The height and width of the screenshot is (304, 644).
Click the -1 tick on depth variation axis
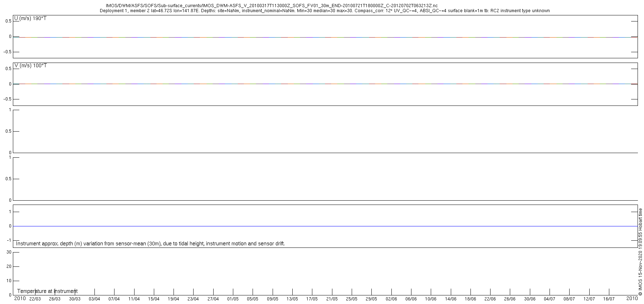[x=9, y=240]
